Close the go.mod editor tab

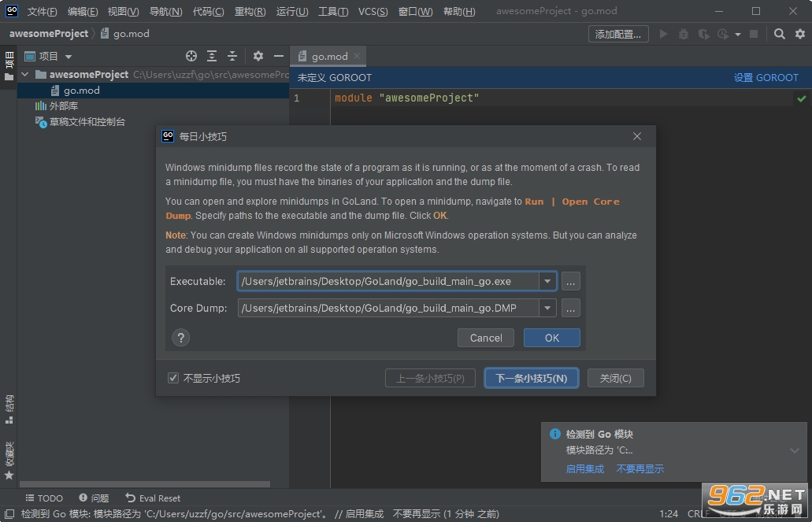356,56
